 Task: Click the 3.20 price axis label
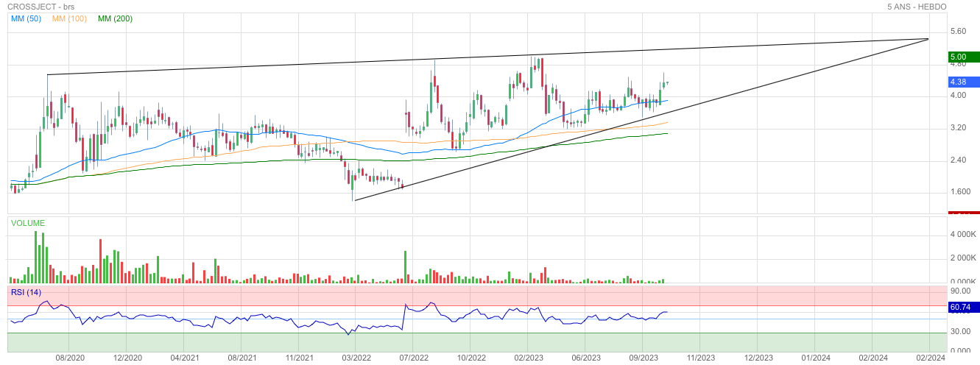click(958, 128)
